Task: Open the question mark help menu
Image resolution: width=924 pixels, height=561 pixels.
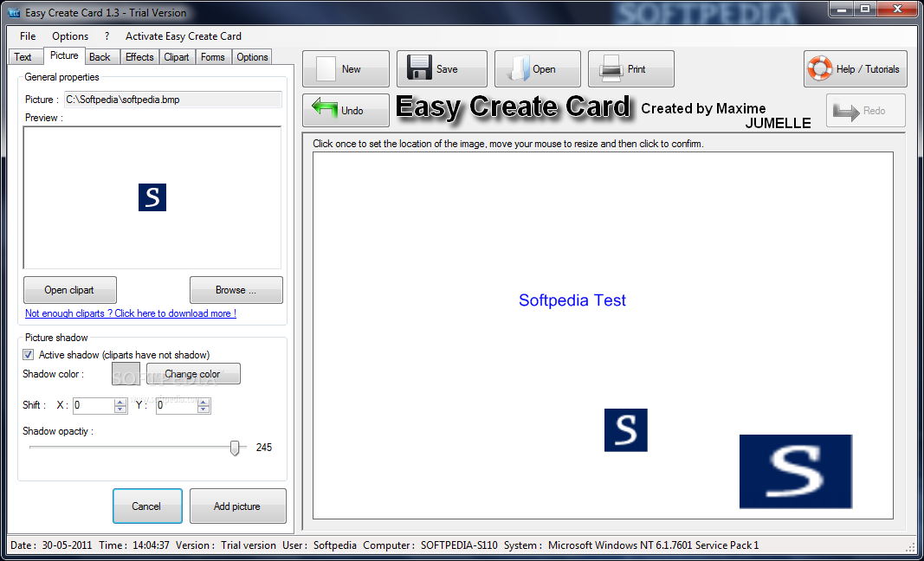Action: point(107,36)
